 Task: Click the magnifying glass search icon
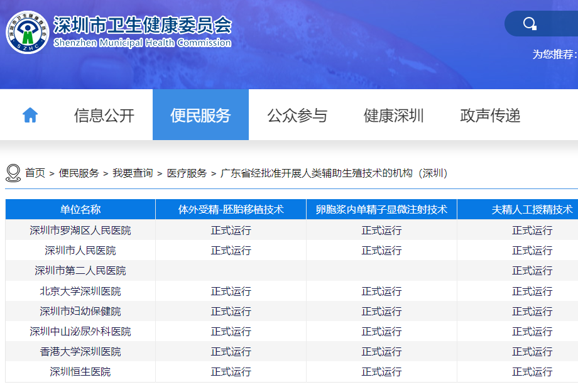pyautogui.click(x=530, y=24)
